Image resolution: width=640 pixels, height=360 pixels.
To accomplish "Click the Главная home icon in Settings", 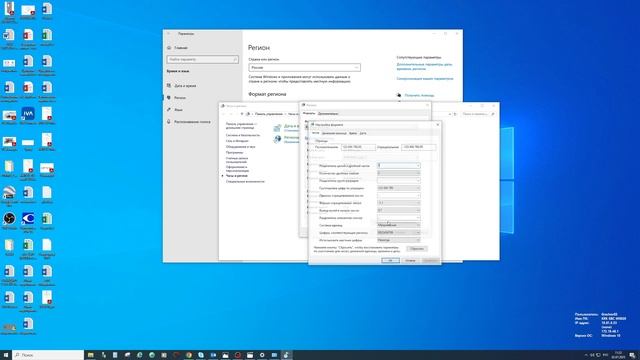I will 169,48.
